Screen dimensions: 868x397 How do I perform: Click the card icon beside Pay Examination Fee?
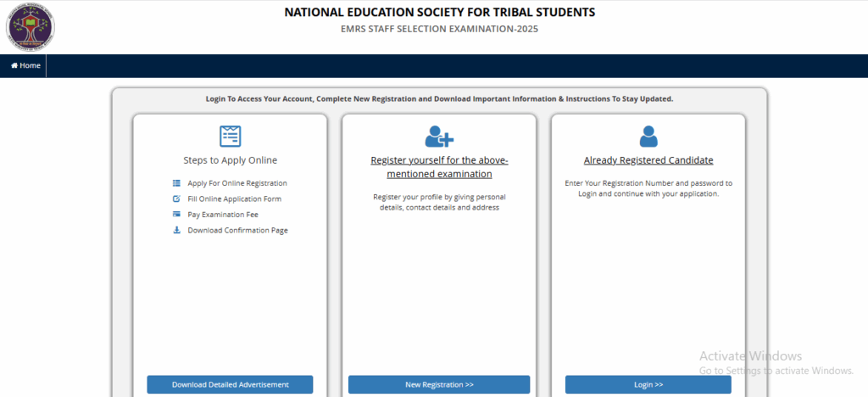pos(176,215)
